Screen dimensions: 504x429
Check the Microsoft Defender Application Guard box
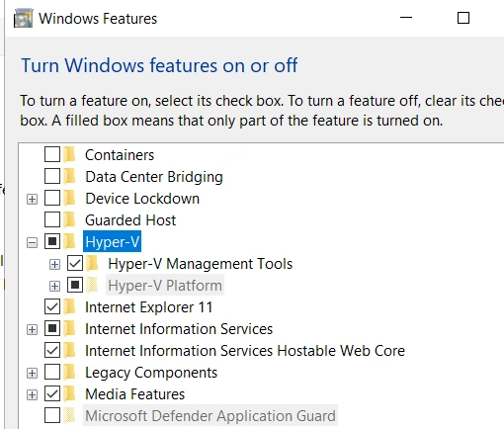(x=52, y=415)
